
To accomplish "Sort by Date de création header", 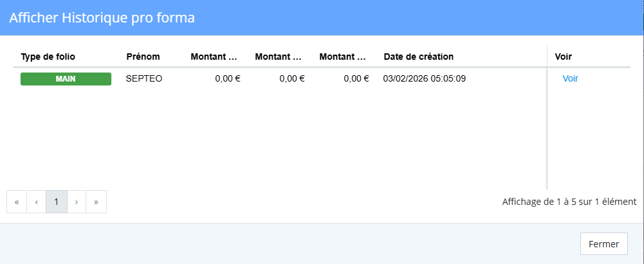I will click(x=418, y=57).
